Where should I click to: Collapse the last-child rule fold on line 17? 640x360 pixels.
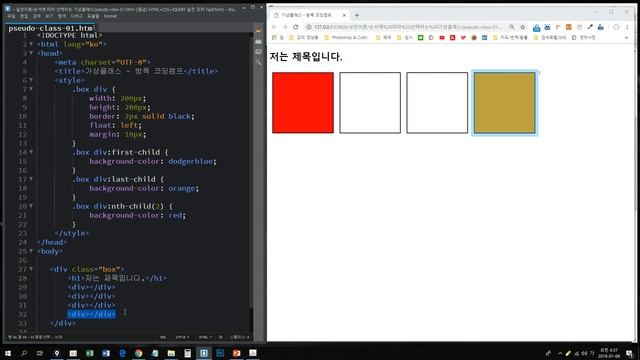pos(31,179)
